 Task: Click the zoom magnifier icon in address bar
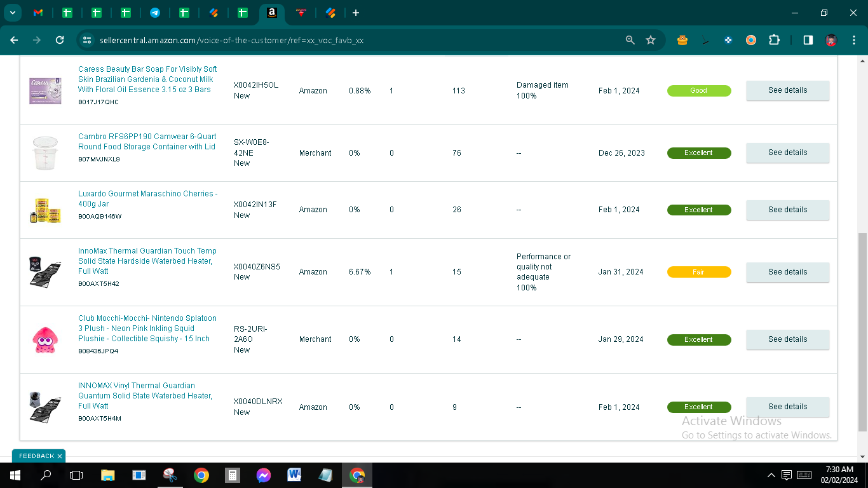pos(630,40)
